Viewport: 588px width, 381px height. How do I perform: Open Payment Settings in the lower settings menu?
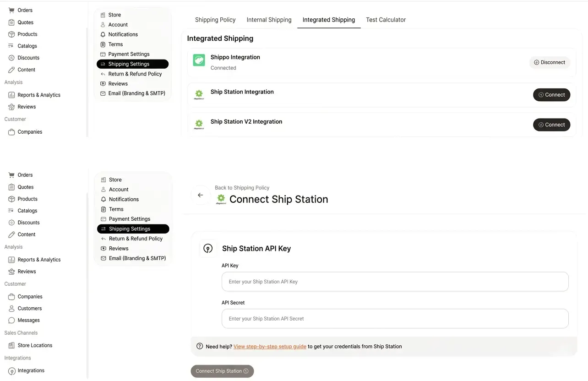coord(125,219)
